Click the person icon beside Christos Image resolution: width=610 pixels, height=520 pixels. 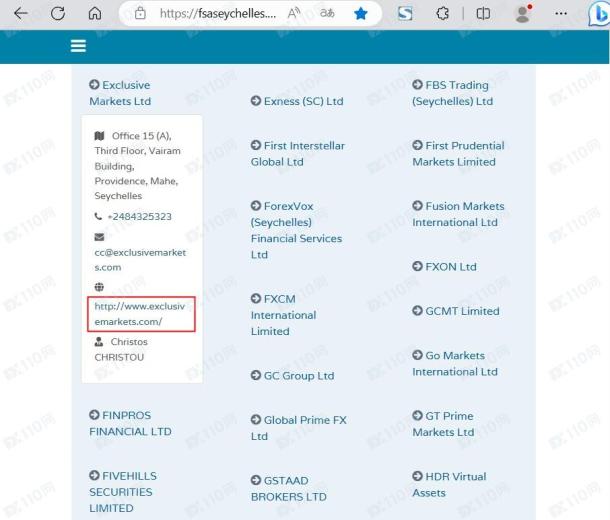click(99, 342)
